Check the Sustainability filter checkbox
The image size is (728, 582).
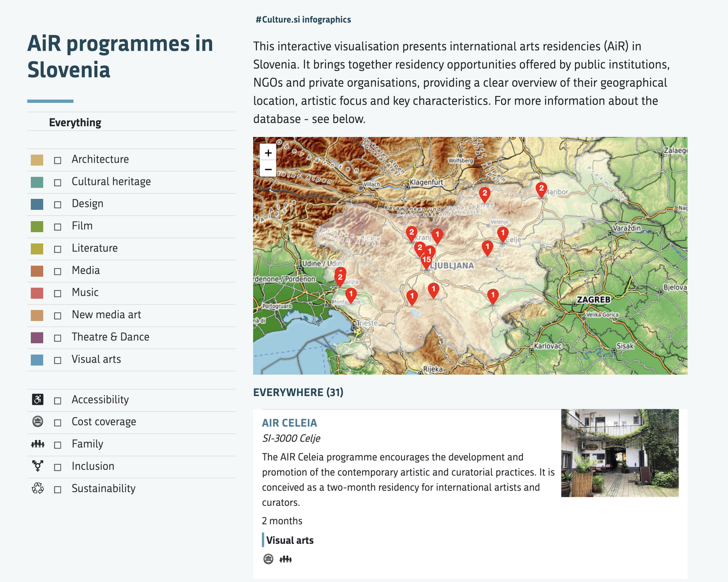57,489
